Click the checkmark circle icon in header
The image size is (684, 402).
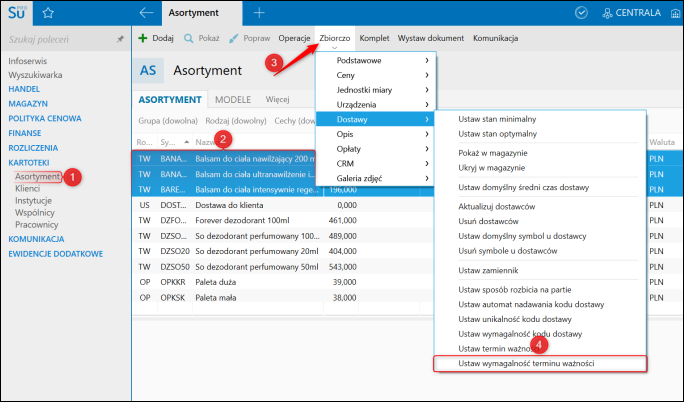581,13
